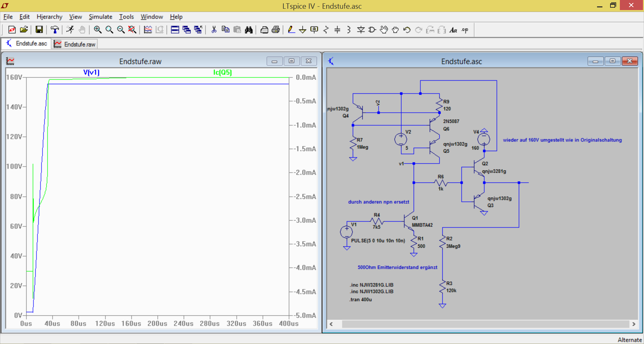
Task: Select the Label Net tool
Action: point(314,30)
